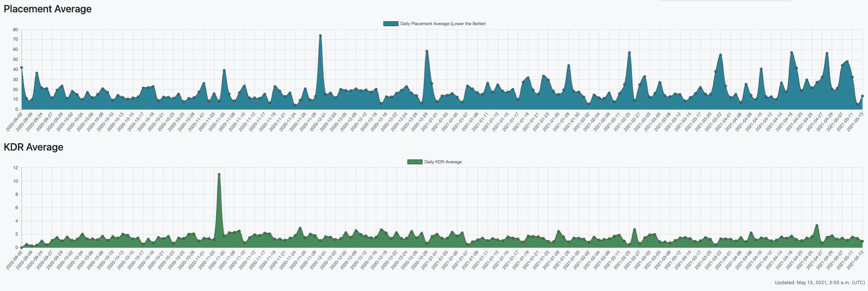Click first placement data point on 2020-09-02

[22, 68]
